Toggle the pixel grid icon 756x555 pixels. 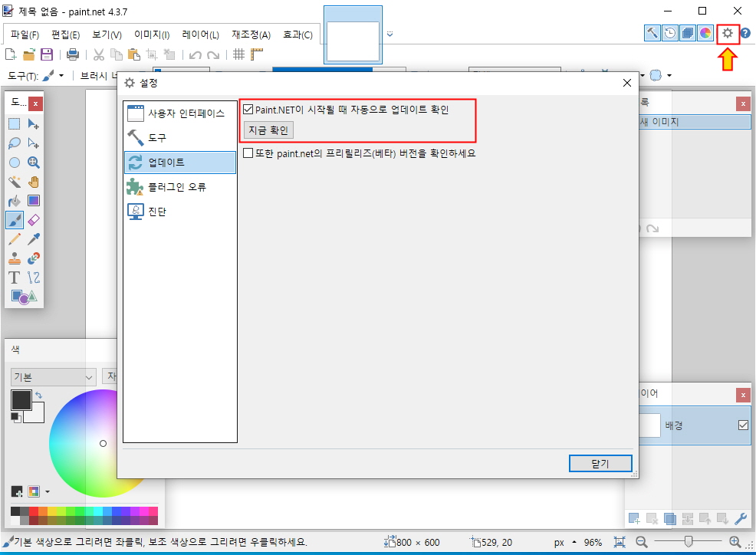(x=238, y=54)
